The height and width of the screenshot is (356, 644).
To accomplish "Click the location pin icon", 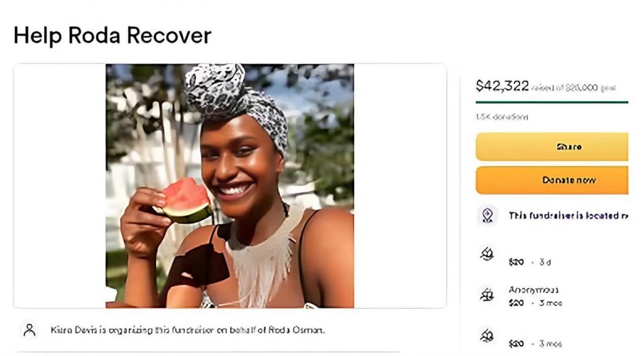I will (x=487, y=216).
